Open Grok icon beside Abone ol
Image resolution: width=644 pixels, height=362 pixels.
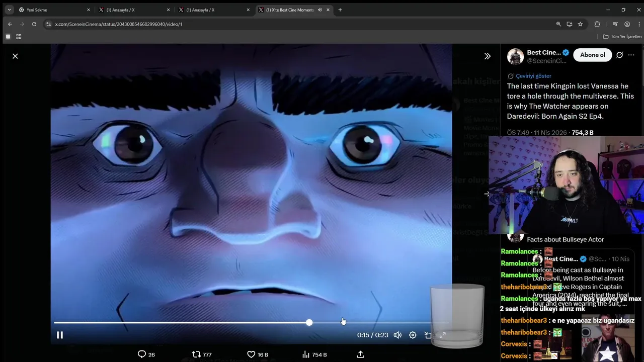(619, 55)
